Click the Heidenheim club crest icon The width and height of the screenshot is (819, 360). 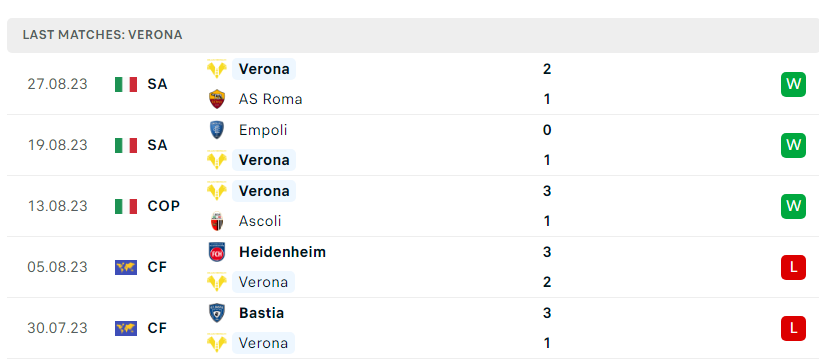[217, 252]
